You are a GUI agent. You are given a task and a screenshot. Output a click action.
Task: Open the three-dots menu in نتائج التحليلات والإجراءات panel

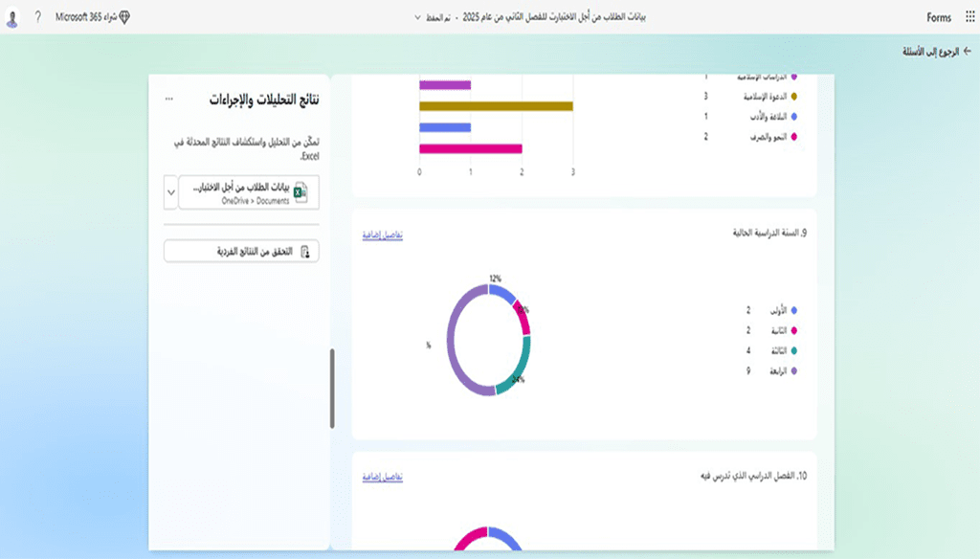[168, 99]
